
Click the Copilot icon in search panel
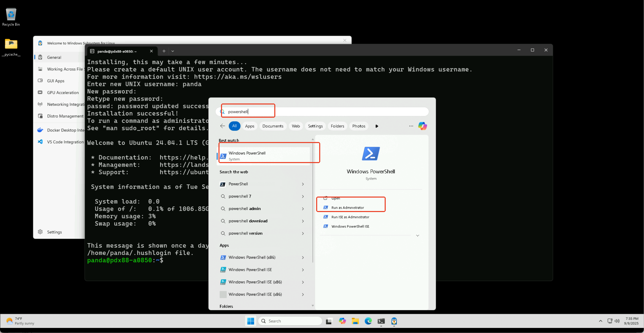click(422, 126)
